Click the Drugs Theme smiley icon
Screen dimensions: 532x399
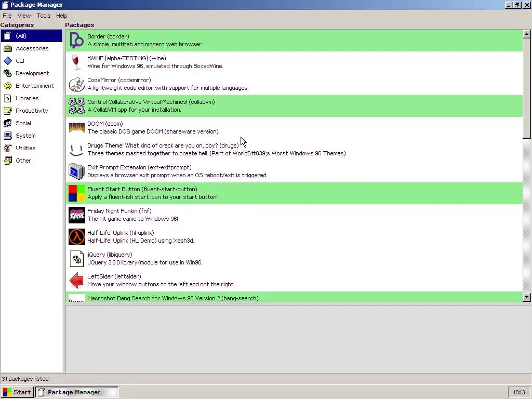tap(77, 150)
